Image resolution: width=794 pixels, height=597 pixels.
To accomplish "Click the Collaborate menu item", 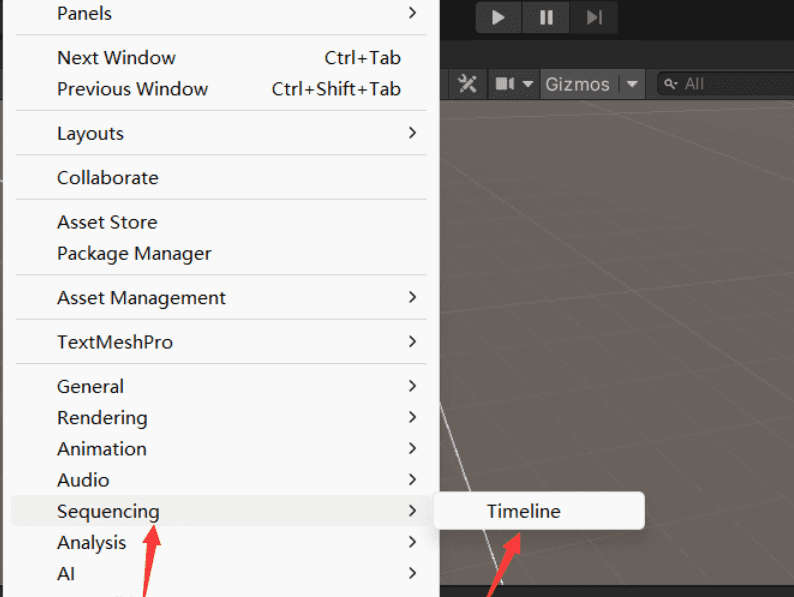I will 107,178.
